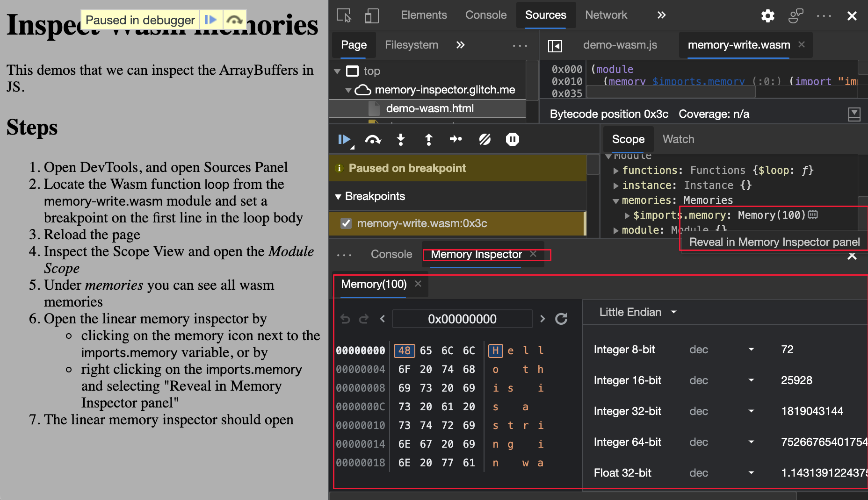Viewport: 868px width, 500px height.
Task: Select the memory-write.wasm editor tab
Action: 738,45
